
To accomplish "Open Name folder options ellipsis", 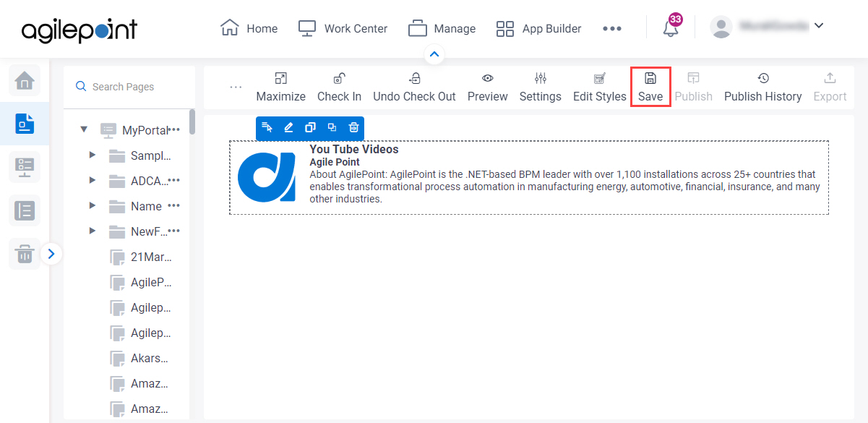I will click(174, 205).
